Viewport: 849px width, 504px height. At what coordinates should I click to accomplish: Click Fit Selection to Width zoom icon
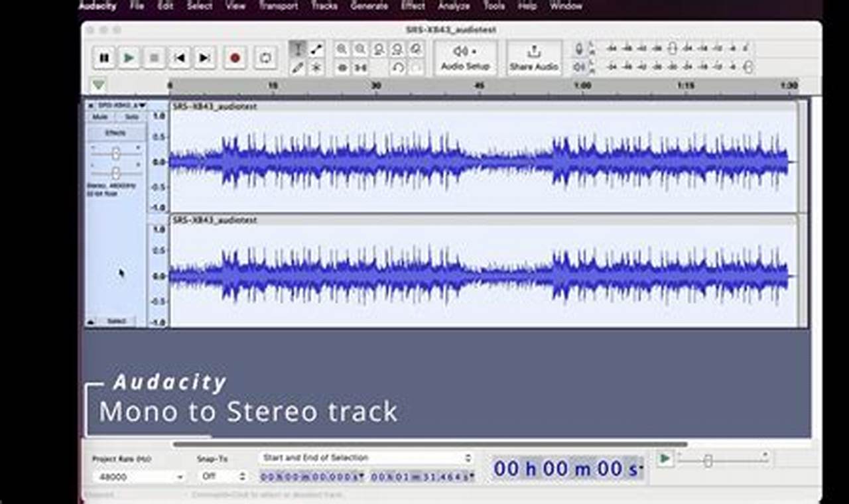tap(379, 49)
